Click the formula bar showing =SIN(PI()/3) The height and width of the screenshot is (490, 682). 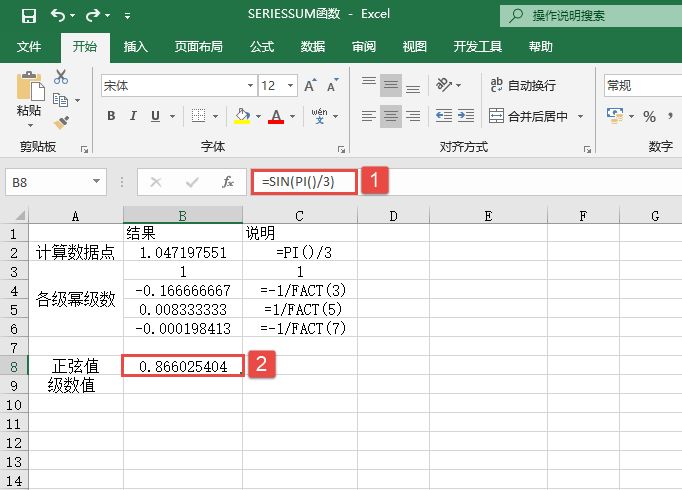(x=466, y=182)
